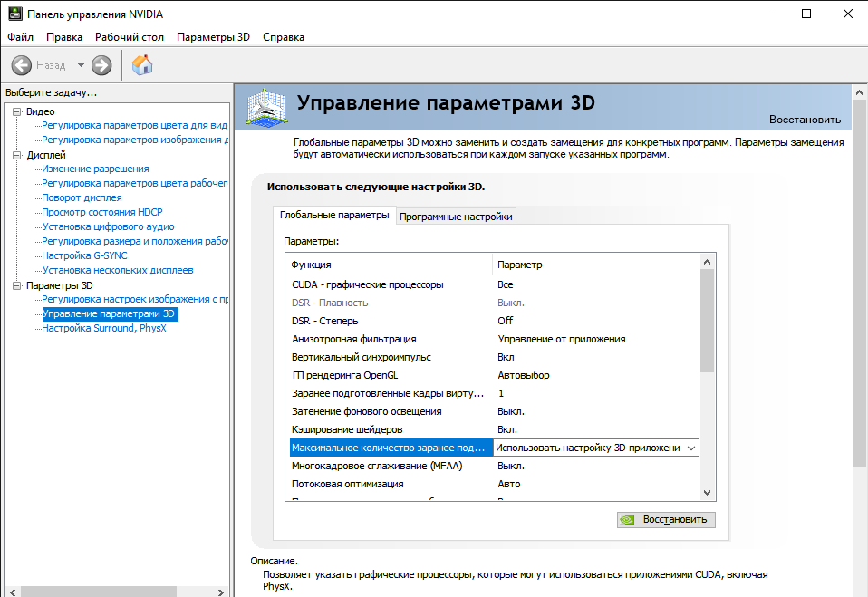Viewport: 868px width, 597px height.
Task: Select Кэширование шейдеров row
Action: point(495,429)
